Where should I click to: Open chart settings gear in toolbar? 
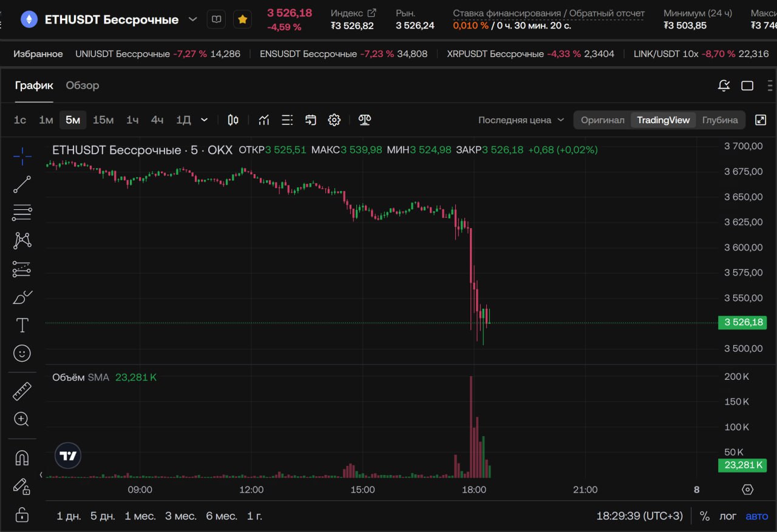pyautogui.click(x=334, y=120)
